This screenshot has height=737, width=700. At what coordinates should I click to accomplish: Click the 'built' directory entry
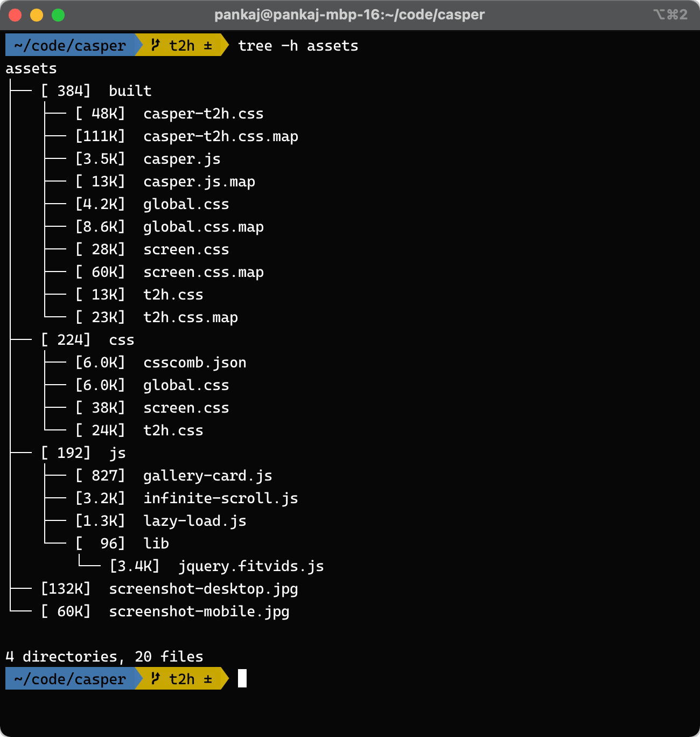130,91
